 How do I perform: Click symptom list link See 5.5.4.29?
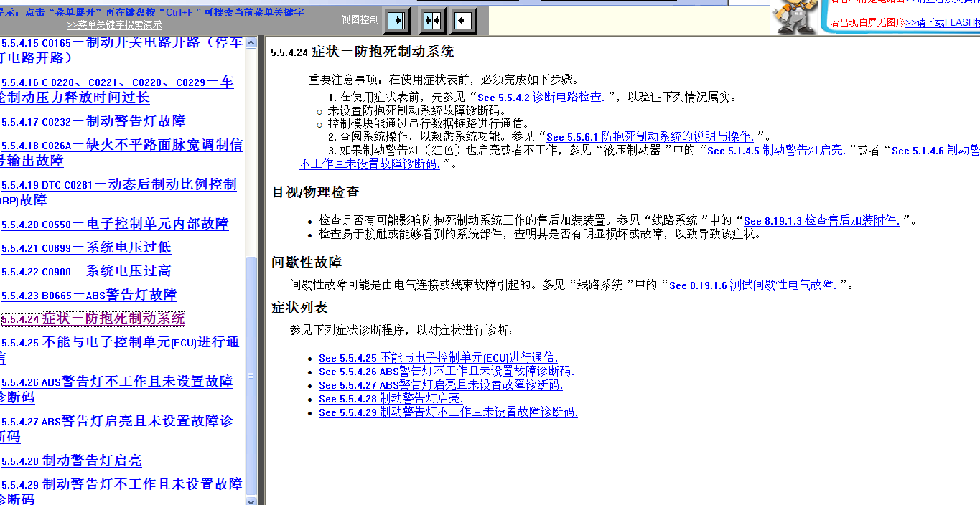tap(448, 412)
